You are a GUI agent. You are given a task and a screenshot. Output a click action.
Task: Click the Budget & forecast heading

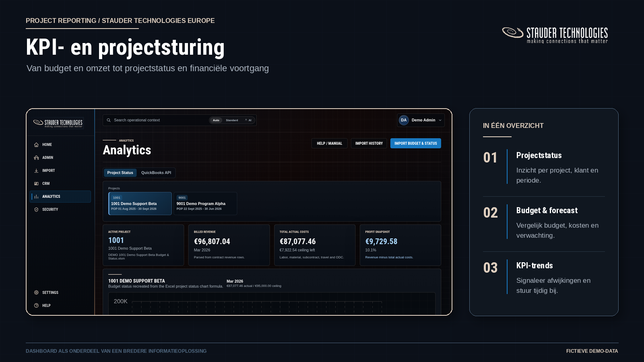tap(547, 210)
